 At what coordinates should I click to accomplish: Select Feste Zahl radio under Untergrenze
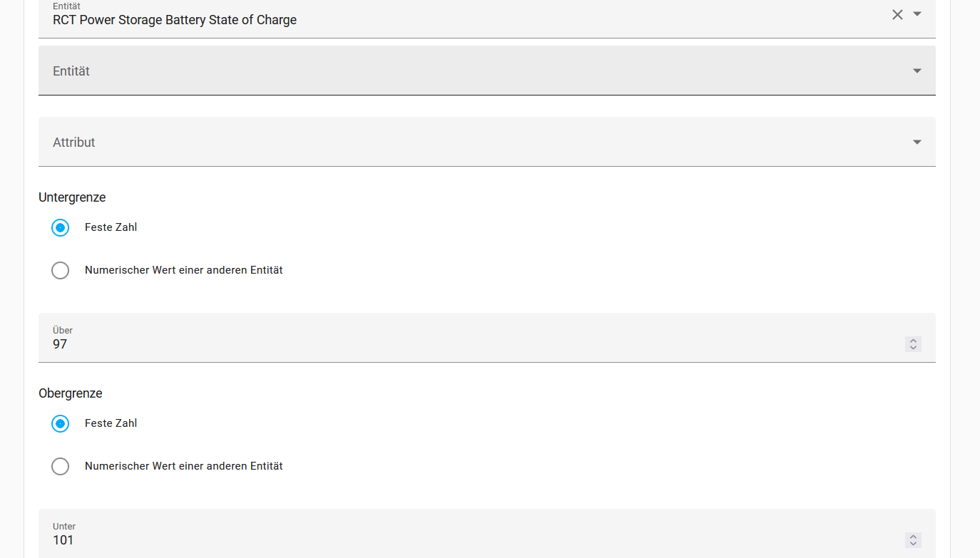pyautogui.click(x=61, y=227)
